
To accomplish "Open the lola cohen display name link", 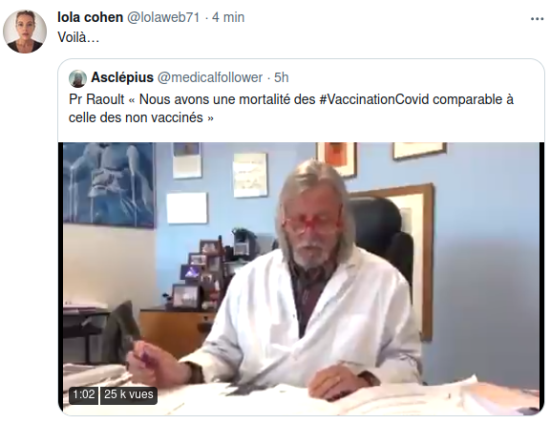I will point(90,17).
